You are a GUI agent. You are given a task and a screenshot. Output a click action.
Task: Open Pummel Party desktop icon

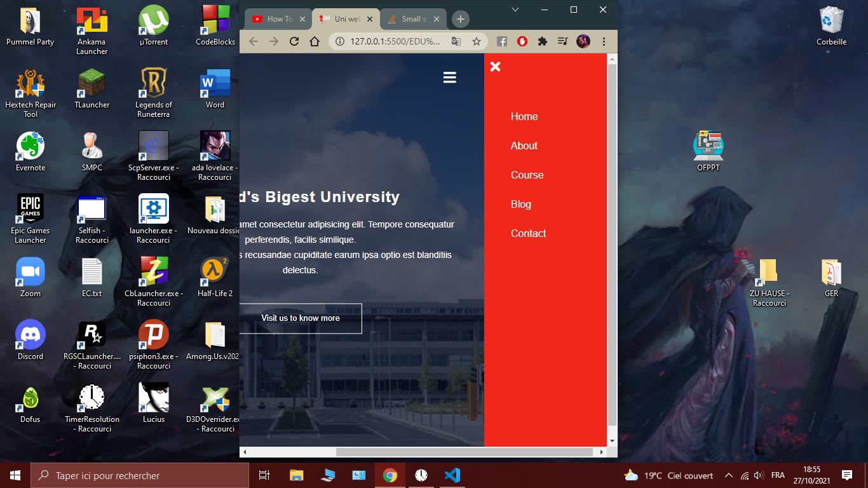pos(30,27)
